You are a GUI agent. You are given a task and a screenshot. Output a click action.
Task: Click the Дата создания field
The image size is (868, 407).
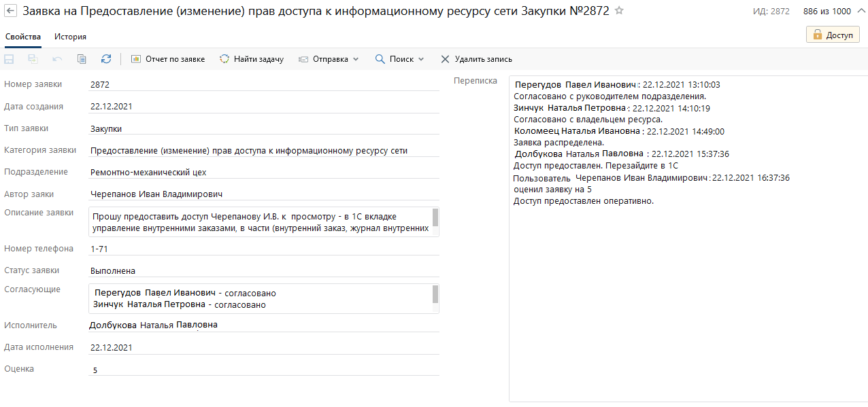click(x=264, y=106)
